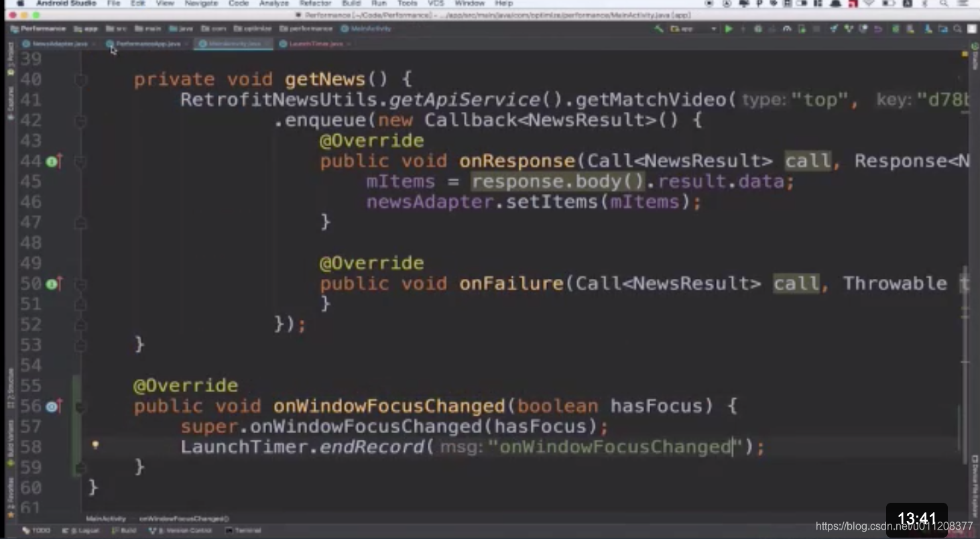Click the java breadcrumb folder
Viewport: 980px width, 539px height.
pyautogui.click(x=181, y=29)
